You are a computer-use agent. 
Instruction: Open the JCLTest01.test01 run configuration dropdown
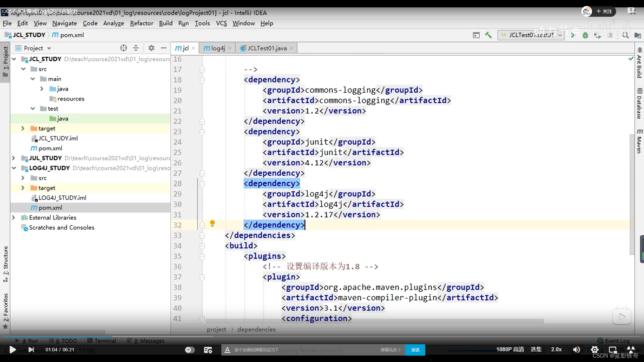(x=531, y=35)
